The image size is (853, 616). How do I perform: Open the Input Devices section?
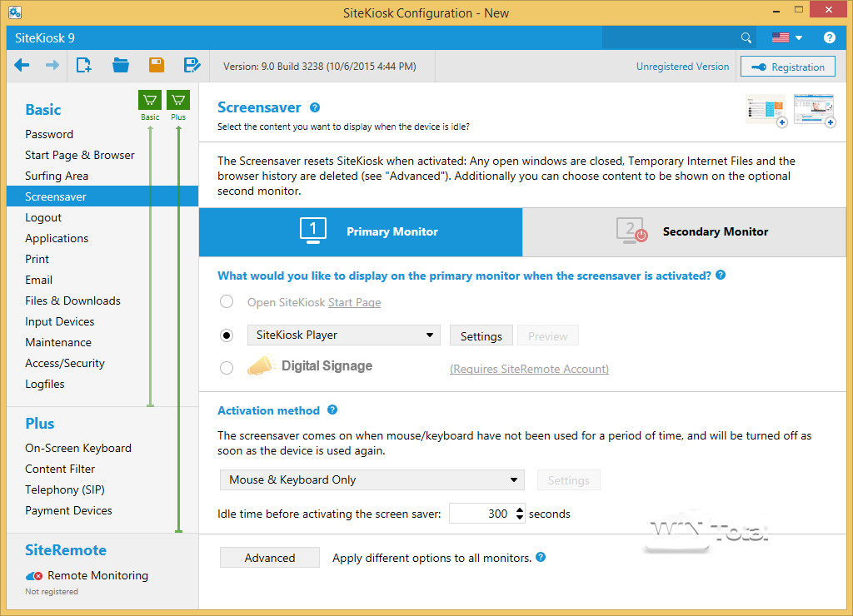pos(59,321)
